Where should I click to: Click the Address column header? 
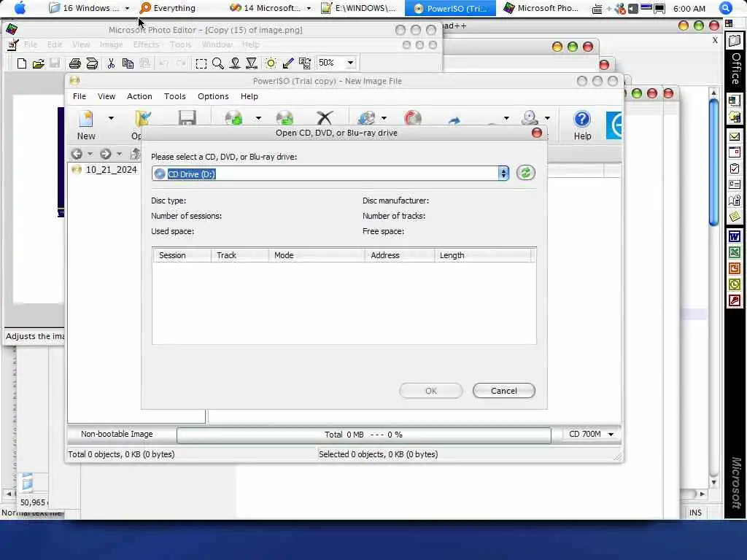coord(400,255)
